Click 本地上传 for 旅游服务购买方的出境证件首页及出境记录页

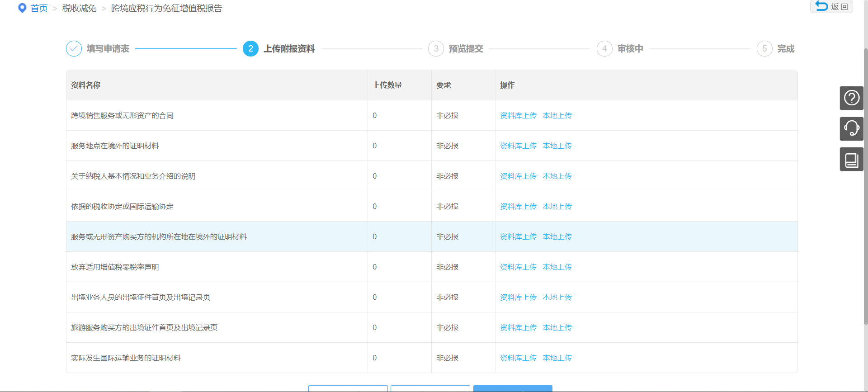pyautogui.click(x=557, y=327)
